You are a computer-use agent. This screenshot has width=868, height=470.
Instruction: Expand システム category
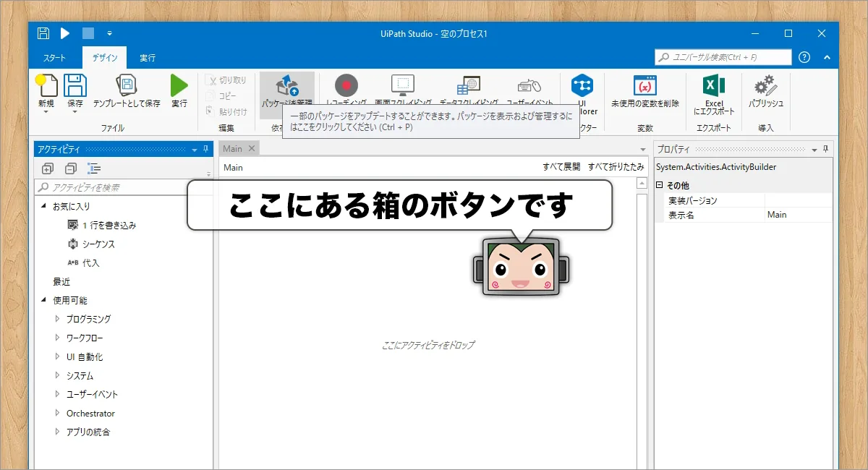click(x=58, y=375)
